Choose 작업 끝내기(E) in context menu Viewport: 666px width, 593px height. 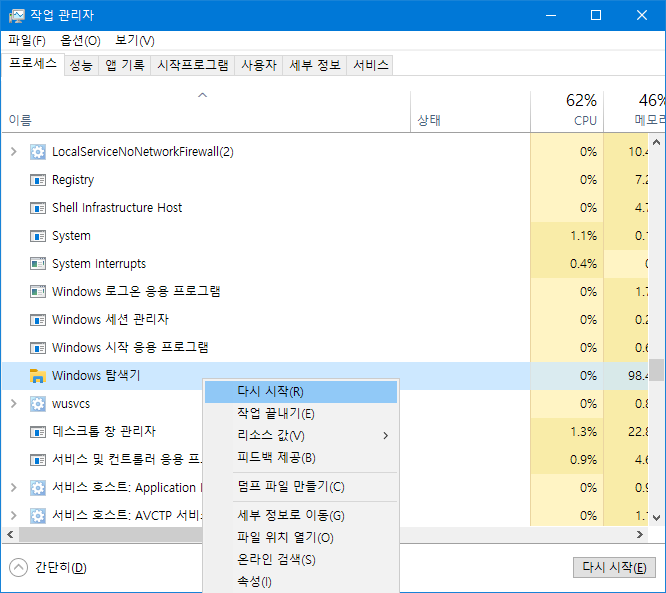[301, 414]
